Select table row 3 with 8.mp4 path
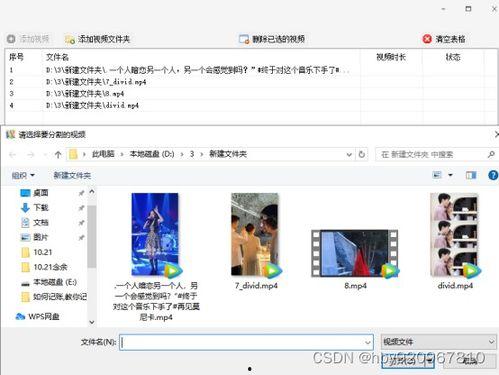This screenshot has width=499, height=375. pos(250,93)
